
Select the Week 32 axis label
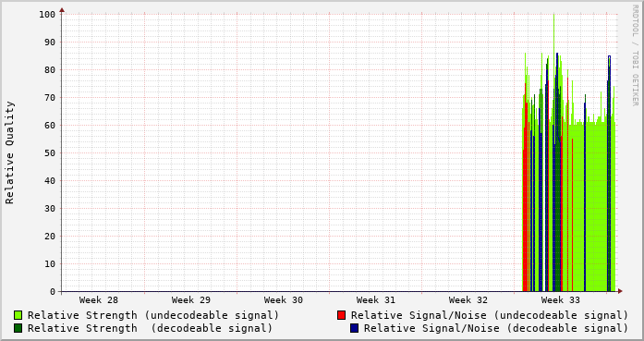coord(468,300)
